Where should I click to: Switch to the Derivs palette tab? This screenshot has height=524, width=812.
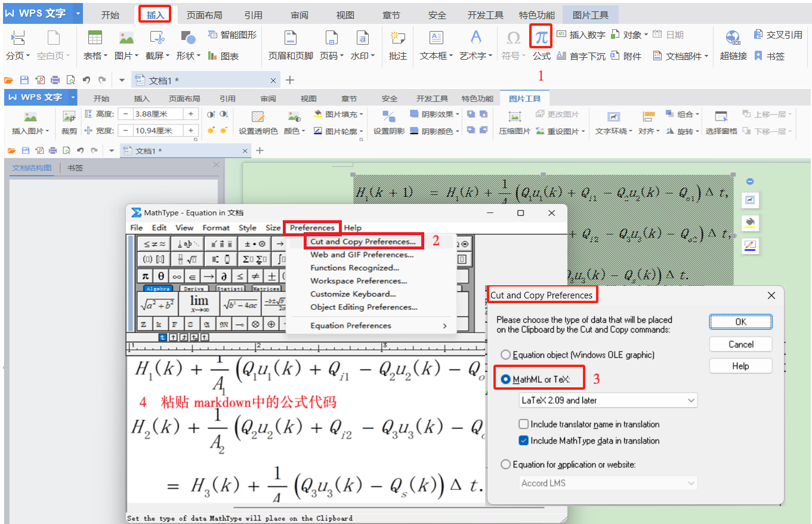click(x=194, y=288)
